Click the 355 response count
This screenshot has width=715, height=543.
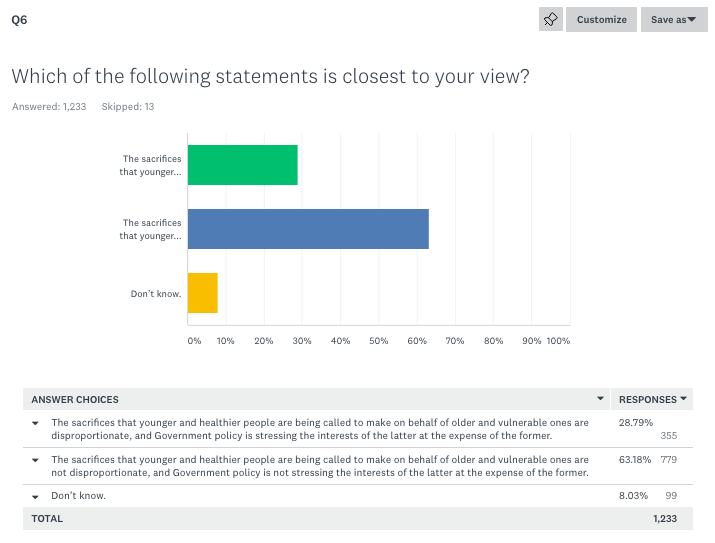click(x=669, y=436)
